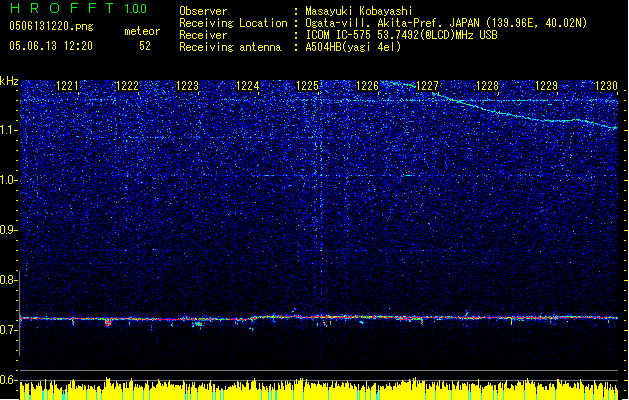
Task: Click time marker 1229
Action: 546,86
